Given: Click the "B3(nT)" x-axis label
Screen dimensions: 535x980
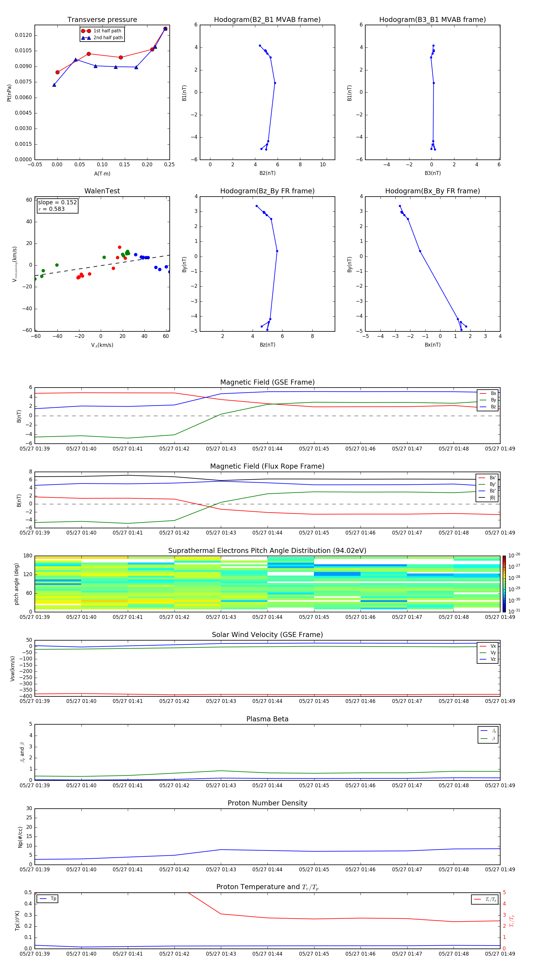Looking at the screenshot, I should (432, 173).
